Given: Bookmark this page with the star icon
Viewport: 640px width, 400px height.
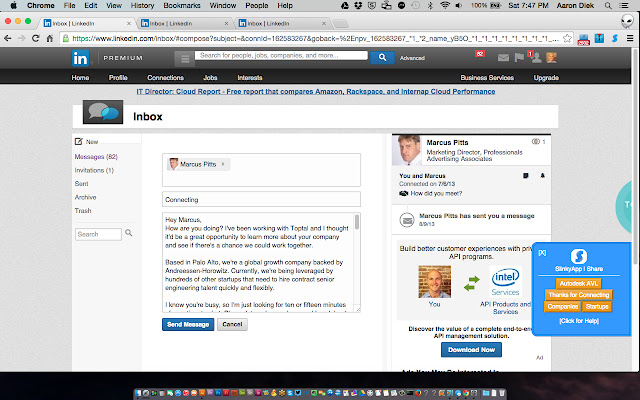Looking at the screenshot, I should pos(567,38).
